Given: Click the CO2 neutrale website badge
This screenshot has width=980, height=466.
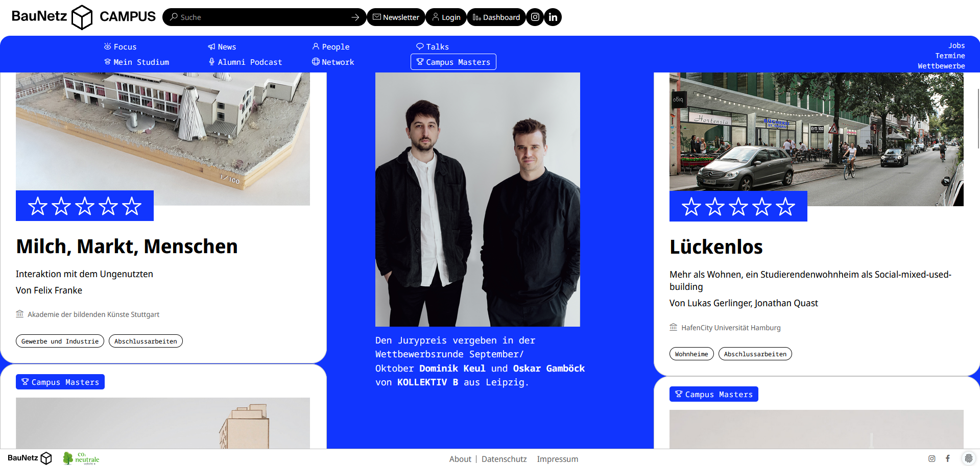Looking at the screenshot, I should coord(81,458).
